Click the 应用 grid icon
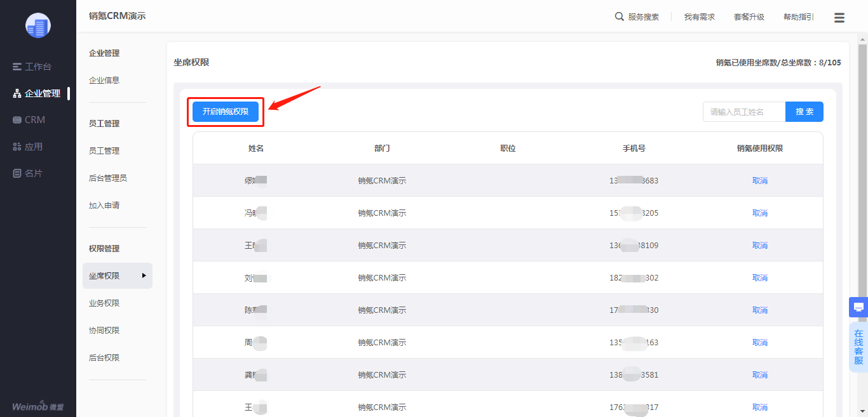 17,147
